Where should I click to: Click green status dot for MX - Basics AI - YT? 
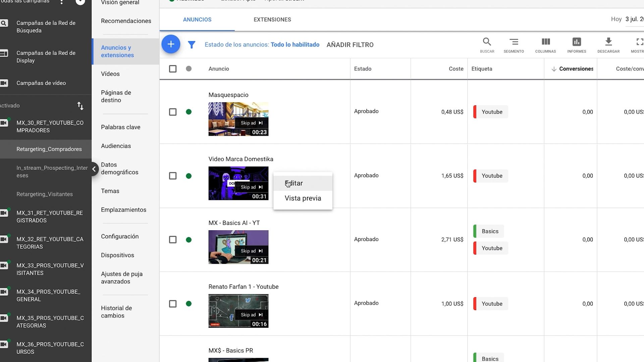pyautogui.click(x=189, y=240)
